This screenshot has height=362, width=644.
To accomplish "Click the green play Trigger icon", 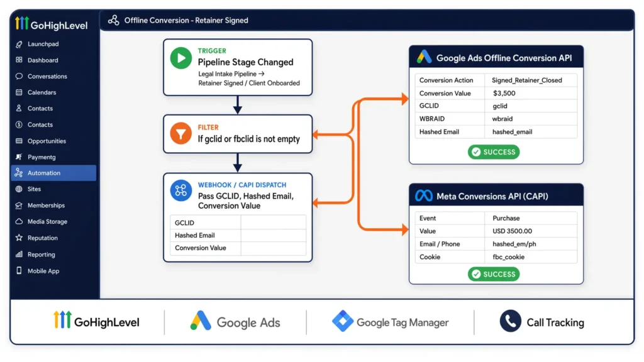I will (x=180, y=58).
